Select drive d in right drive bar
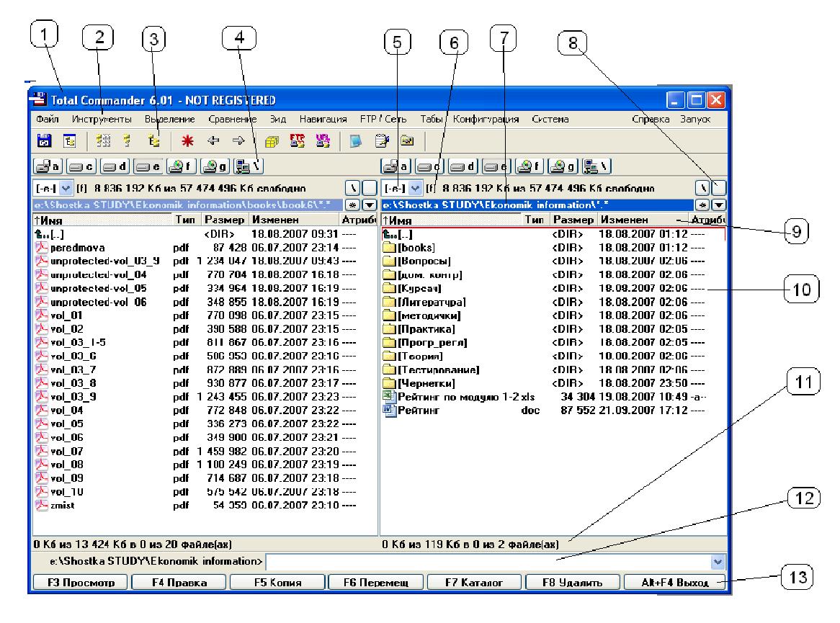This screenshot has width=840, height=623. (463, 166)
